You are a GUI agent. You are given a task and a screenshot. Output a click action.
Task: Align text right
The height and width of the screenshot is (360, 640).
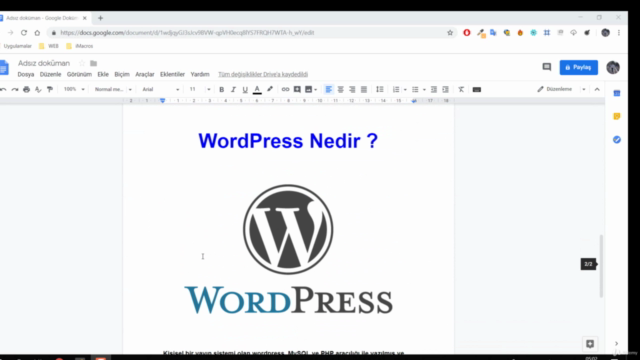coord(352,89)
